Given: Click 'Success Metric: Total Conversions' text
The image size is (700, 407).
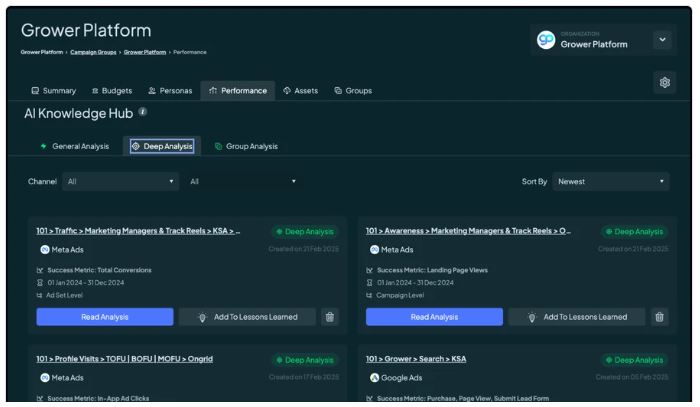Looking at the screenshot, I should (x=100, y=270).
